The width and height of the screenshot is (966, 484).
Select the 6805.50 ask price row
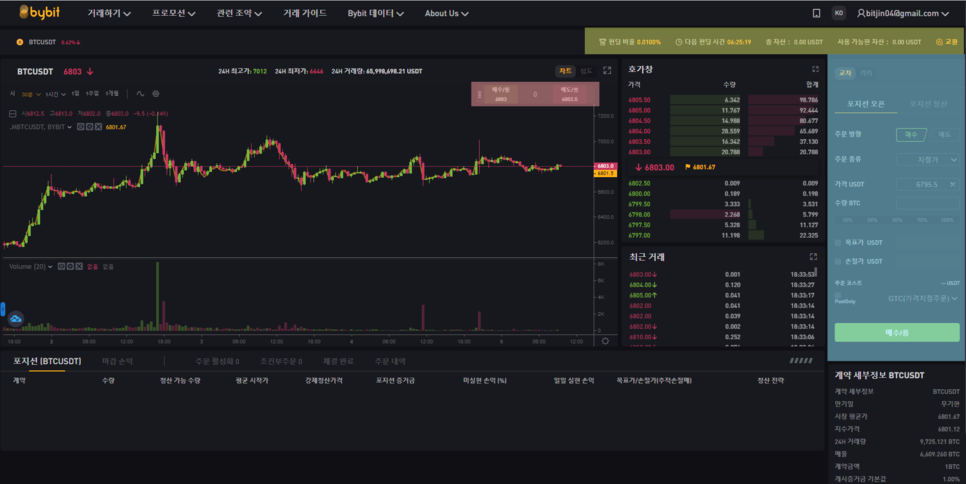click(x=723, y=100)
